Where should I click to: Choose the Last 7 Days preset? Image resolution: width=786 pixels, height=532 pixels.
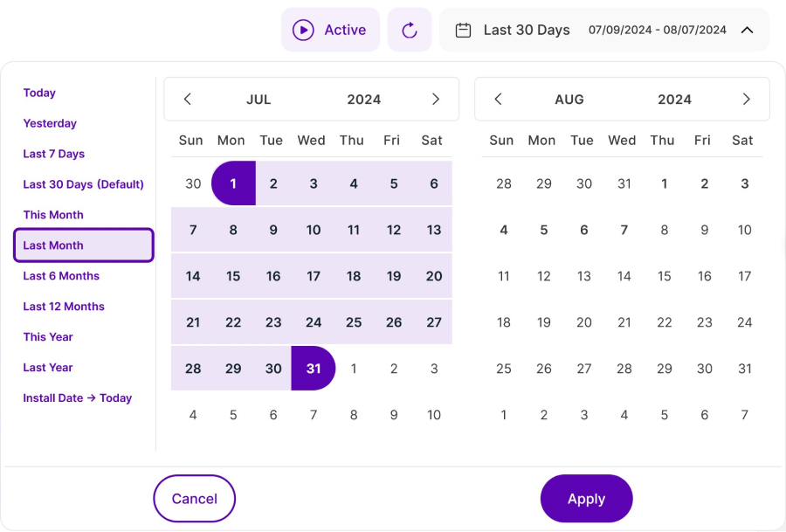pos(54,154)
